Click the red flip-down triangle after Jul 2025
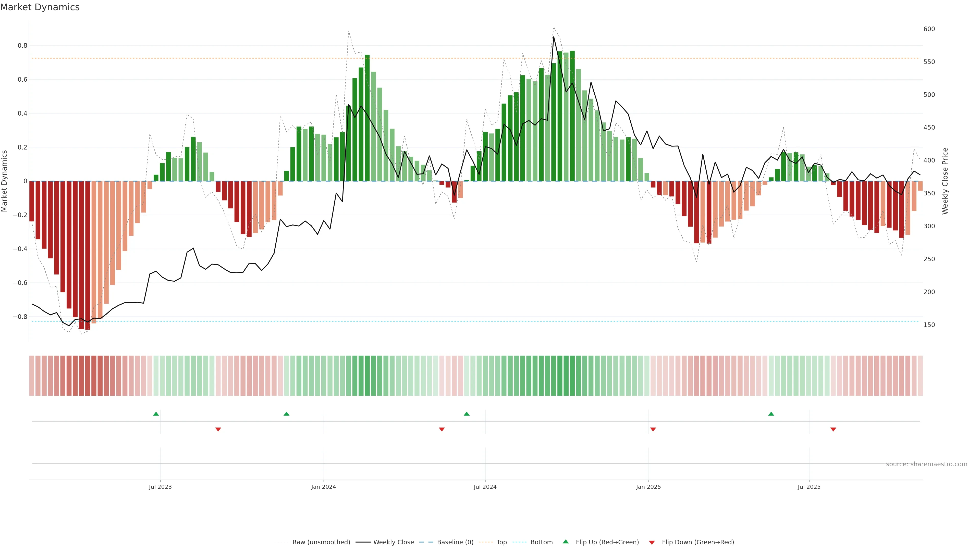The height and width of the screenshot is (551, 980). point(833,429)
